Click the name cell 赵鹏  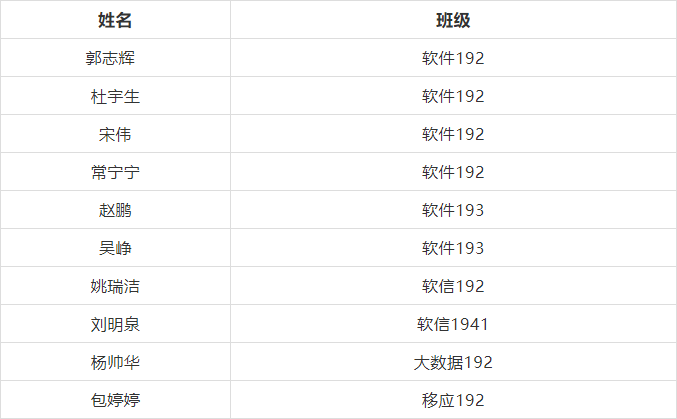115,210
